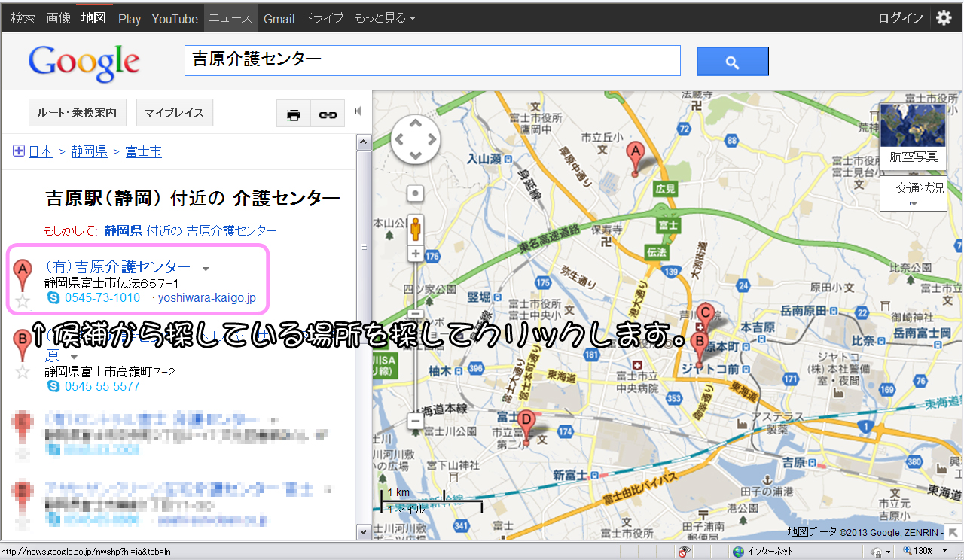Pan the map right with the arrow

(431, 139)
